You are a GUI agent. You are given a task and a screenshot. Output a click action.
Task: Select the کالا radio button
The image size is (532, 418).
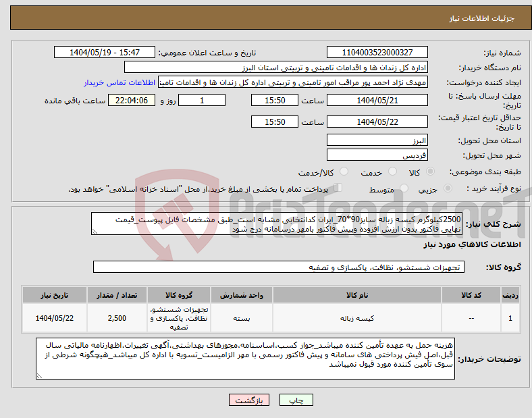pos(430,172)
